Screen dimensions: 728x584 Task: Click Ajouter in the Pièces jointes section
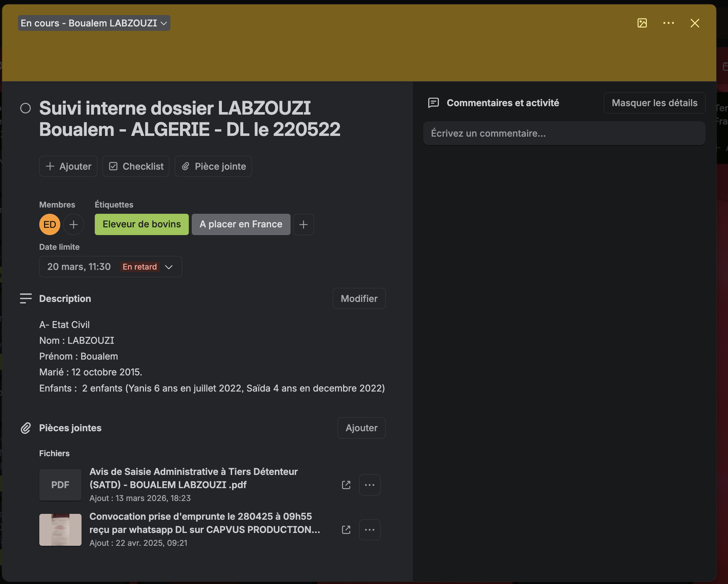(361, 428)
